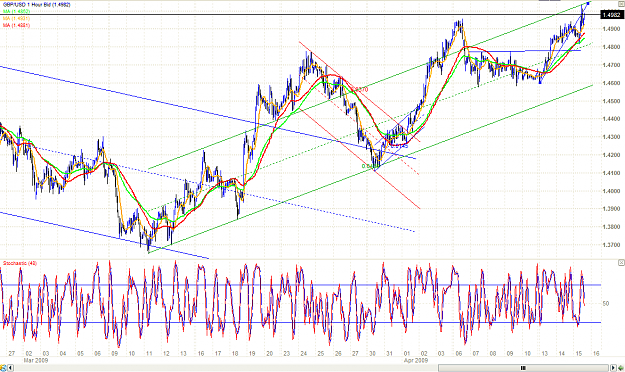The image size is (625, 372).
Task: Click the 15 date label on time axis
Action: point(579,353)
